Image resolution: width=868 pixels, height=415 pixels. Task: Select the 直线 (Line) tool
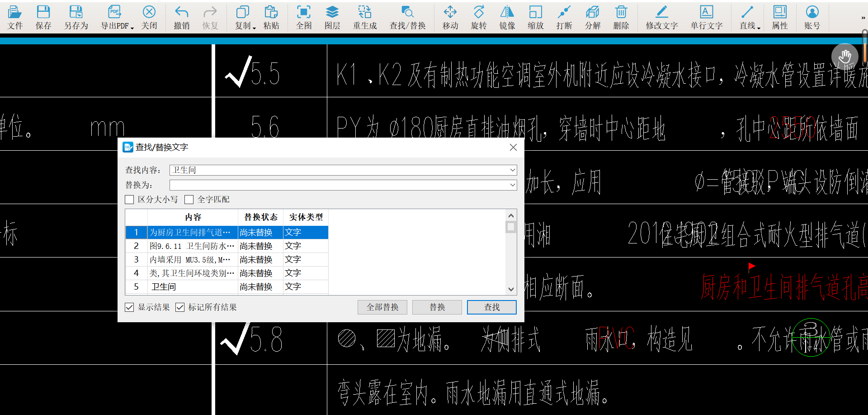pyautogui.click(x=747, y=18)
